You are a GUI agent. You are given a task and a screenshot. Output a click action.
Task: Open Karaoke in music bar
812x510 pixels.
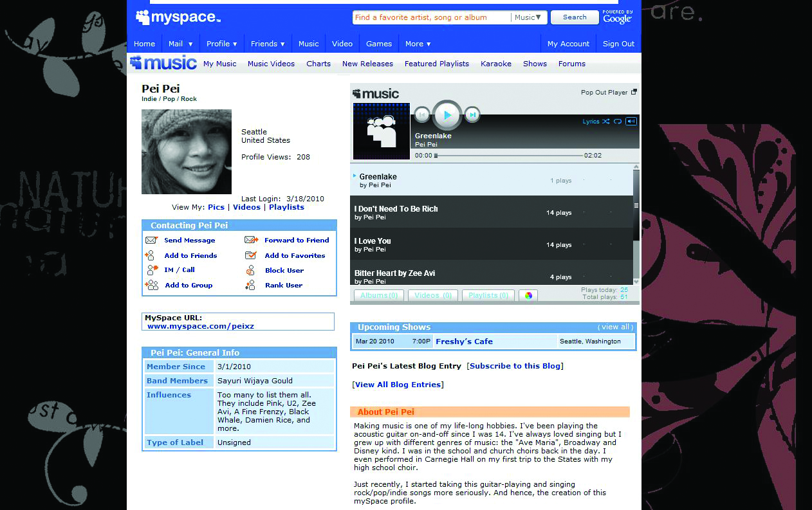click(x=496, y=64)
